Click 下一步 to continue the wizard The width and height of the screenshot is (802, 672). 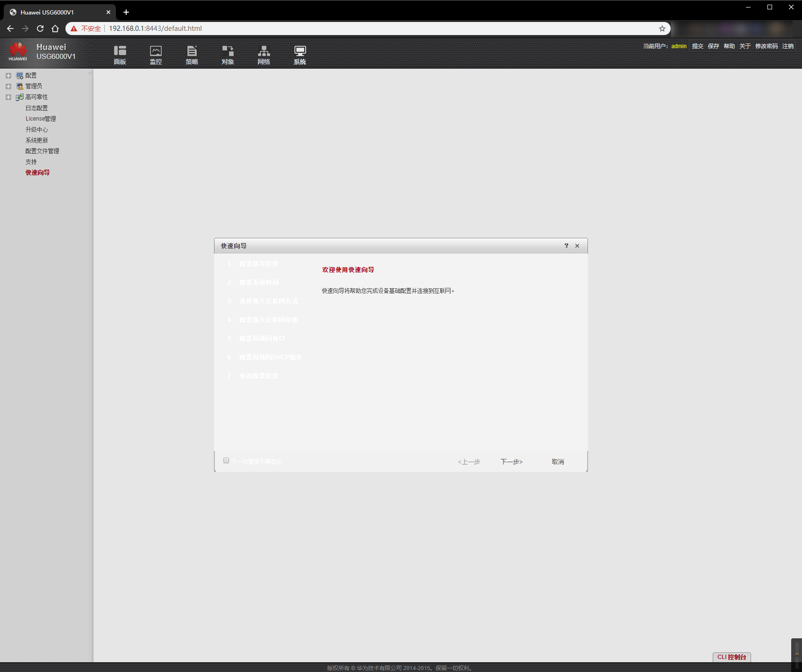pos(511,462)
